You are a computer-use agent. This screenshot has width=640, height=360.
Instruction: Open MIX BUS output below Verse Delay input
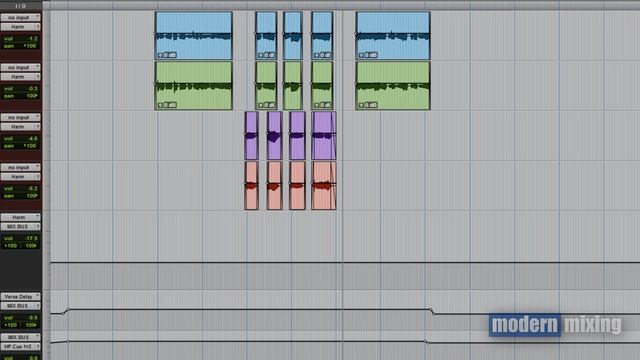20,306
